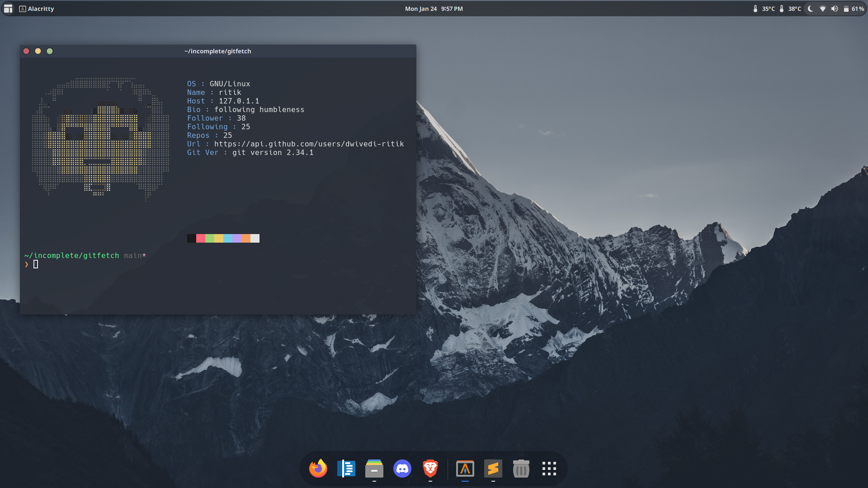
Task: Click the volume speaker icon
Action: click(835, 9)
